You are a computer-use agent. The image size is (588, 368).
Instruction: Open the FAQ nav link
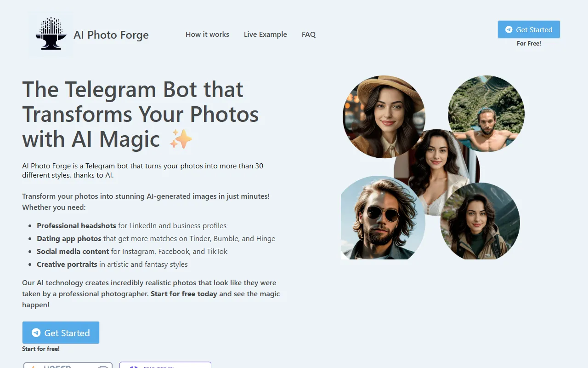309,34
